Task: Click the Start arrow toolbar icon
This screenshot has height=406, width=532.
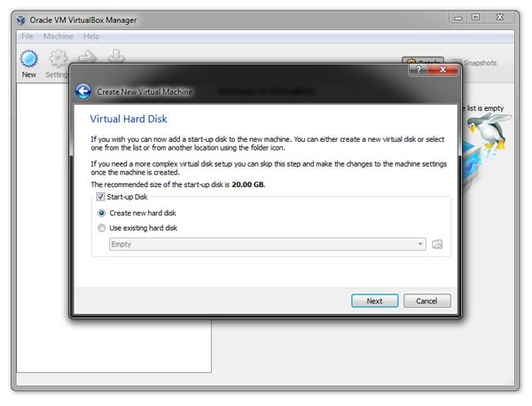Action: 87,57
